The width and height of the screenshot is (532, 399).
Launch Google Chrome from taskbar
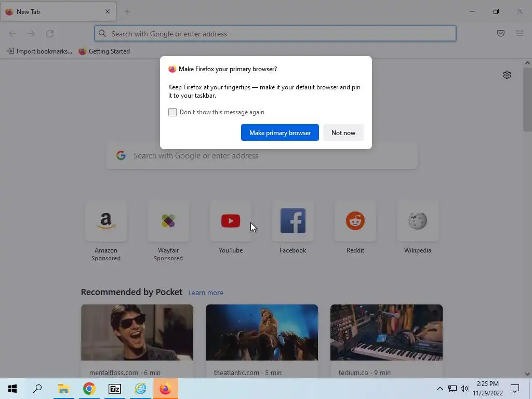(89, 389)
